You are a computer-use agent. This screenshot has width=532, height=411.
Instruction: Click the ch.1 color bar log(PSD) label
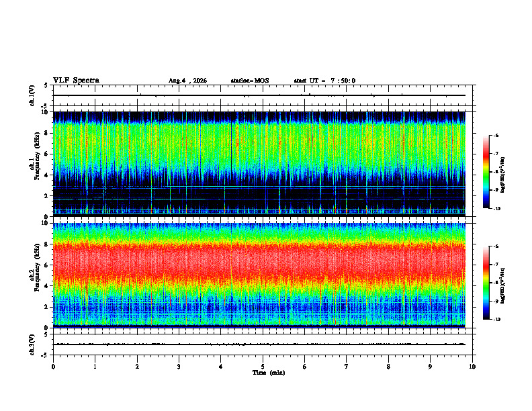point(503,175)
